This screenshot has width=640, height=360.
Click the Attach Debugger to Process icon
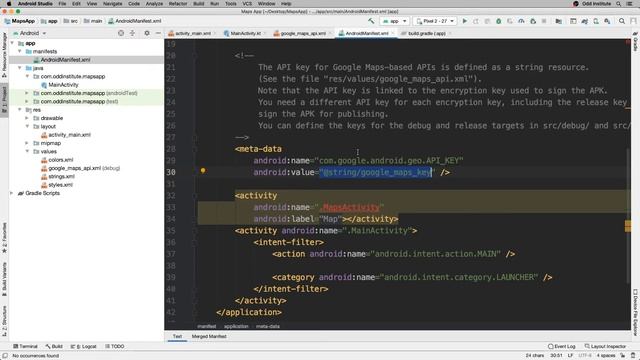(x=533, y=21)
